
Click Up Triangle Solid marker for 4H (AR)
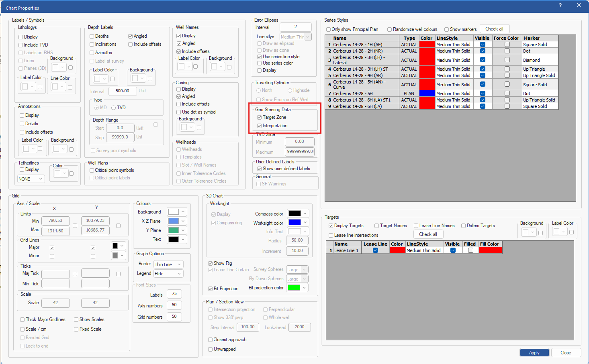tap(540, 75)
